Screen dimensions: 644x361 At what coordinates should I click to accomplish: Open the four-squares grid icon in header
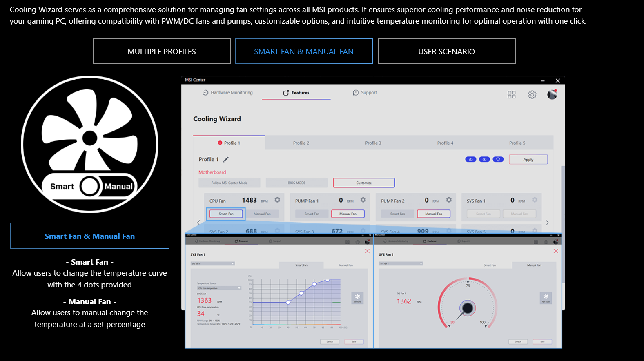[512, 95]
